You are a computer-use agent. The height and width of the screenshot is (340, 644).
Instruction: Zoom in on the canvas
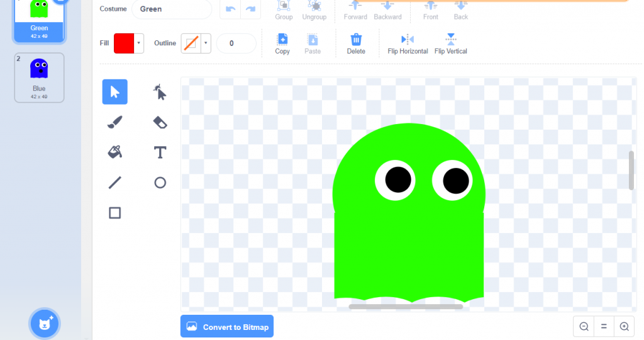tap(624, 326)
